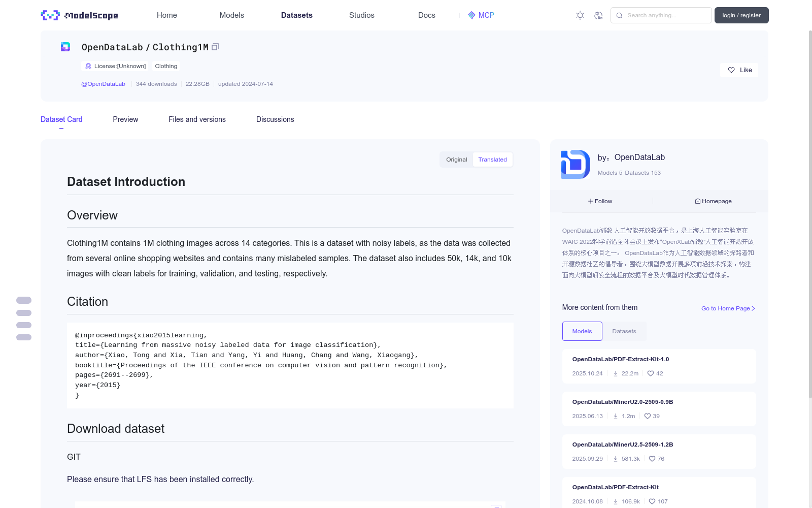Click download icon on MinerU2.0-2505-0.9B card
Screen dimensions: 812x508
tap(616, 416)
